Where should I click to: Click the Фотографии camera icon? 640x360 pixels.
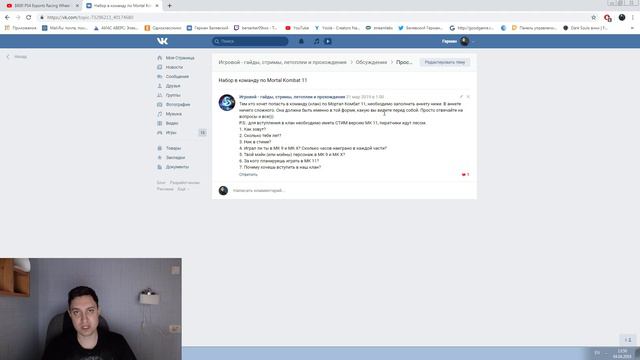[x=160, y=104]
